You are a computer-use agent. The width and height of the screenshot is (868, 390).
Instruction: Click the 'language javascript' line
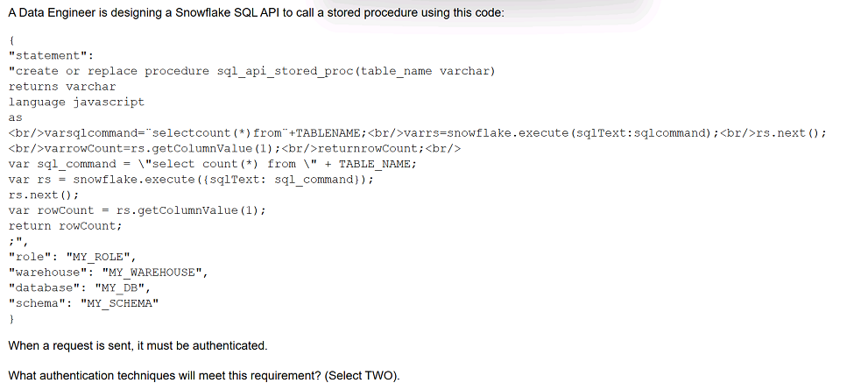point(76,102)
